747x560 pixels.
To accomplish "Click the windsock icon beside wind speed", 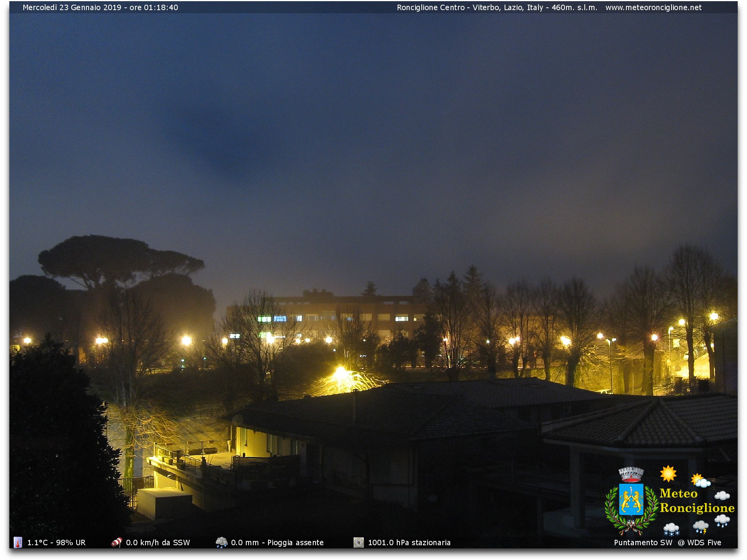I will (x=116, y=542).
